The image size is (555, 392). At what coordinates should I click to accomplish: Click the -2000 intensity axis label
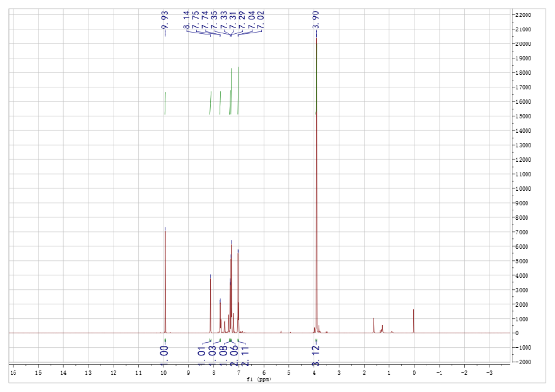coord(524,362)
